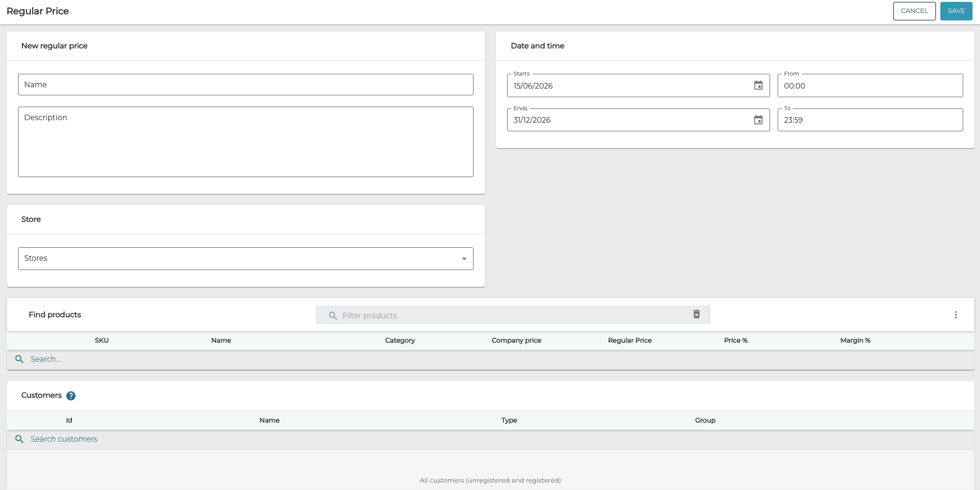Image resolution: width=980 pixels, height=490 pixels.
Task: Click the Customers help question mark icon
Action: (71, 396)
